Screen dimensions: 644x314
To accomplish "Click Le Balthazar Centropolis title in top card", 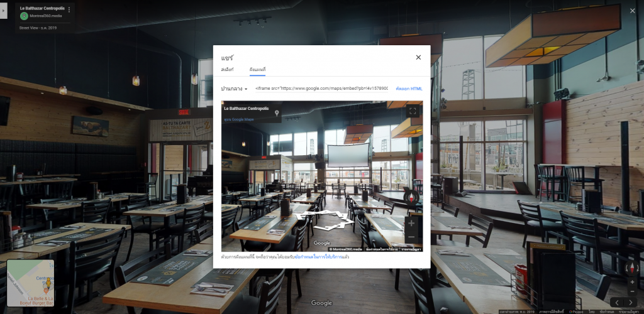I will [42, 8].
